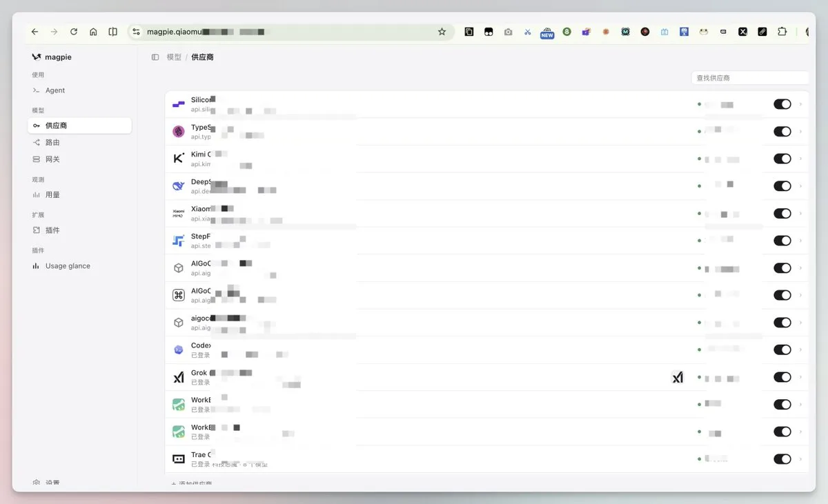
Task: Open the 网关 sidebar item
Action: point(79,159)
